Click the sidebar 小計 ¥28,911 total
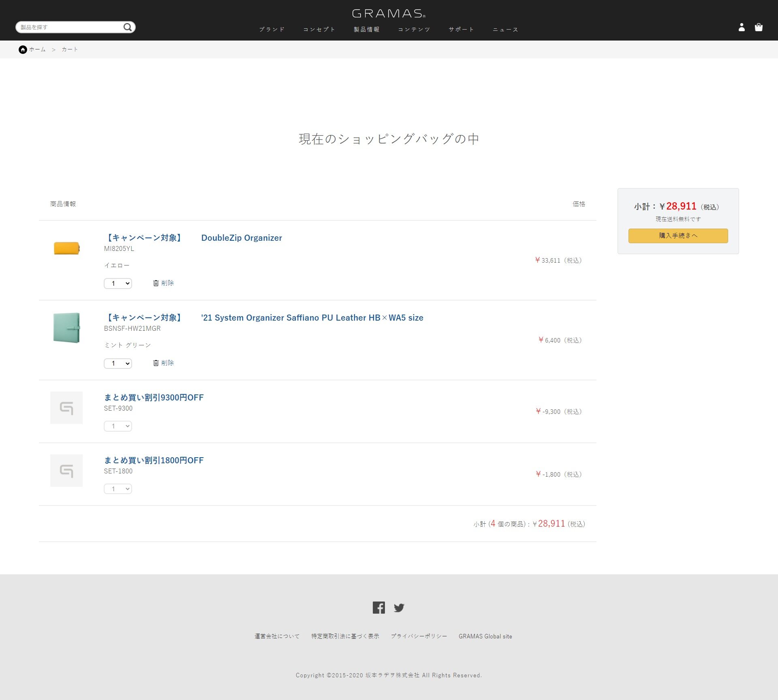 [677, 206]
